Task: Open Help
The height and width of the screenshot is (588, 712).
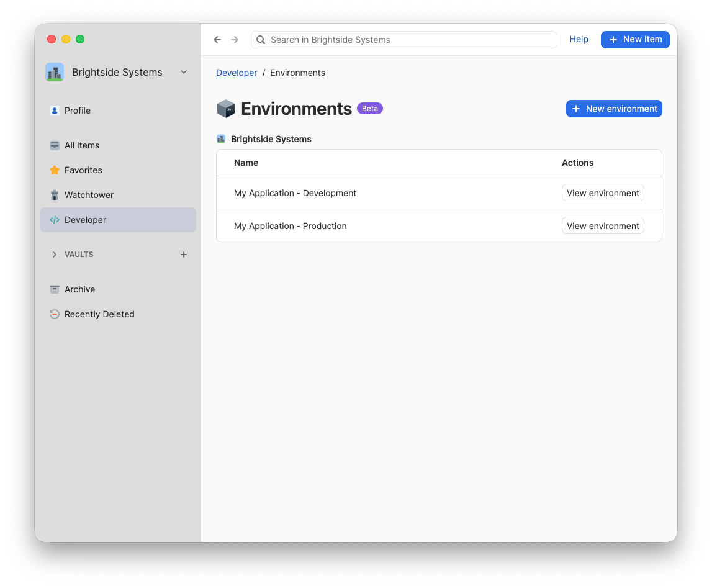Action: (x=579, y=39)
